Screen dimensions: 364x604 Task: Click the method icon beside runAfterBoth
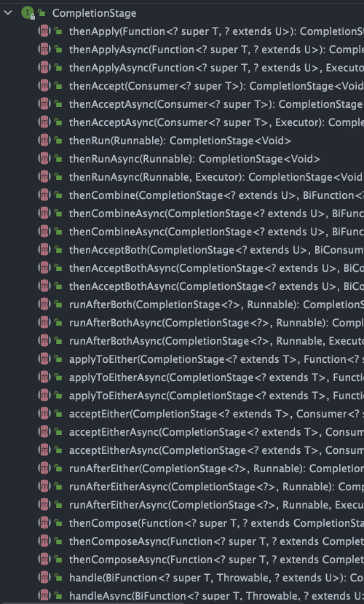(44, 305)
